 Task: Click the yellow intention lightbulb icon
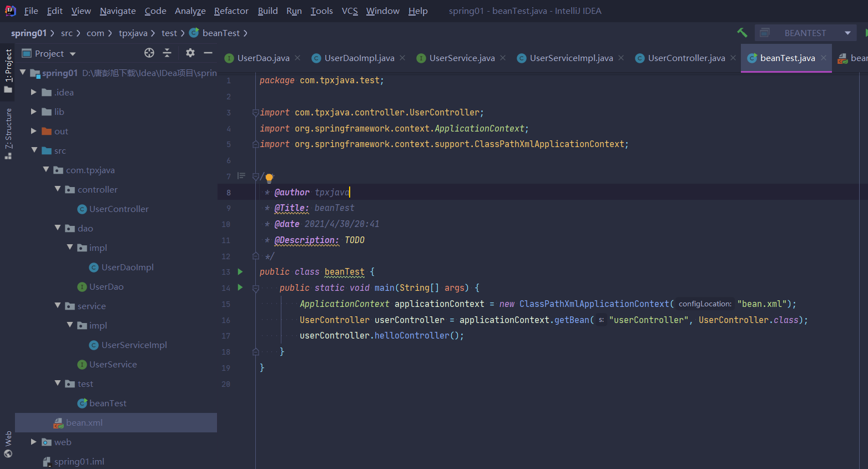[269, 178]
